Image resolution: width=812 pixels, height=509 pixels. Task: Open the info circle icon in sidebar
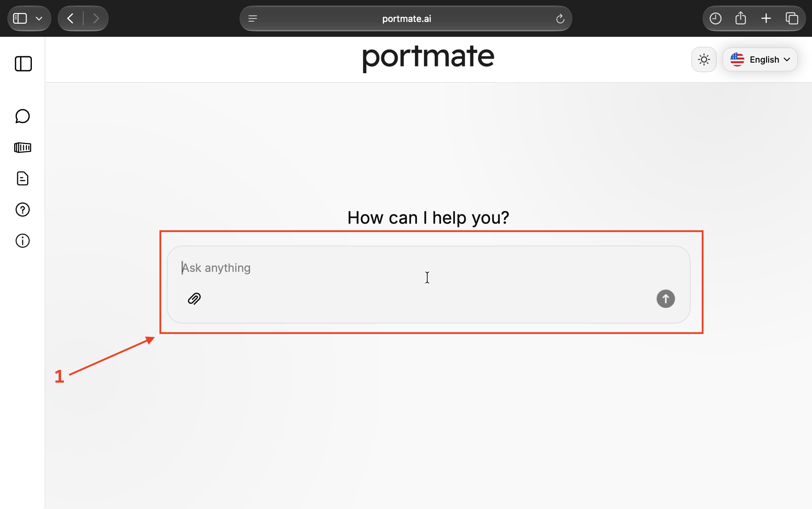pyautogui.click(x=23, y=241)
